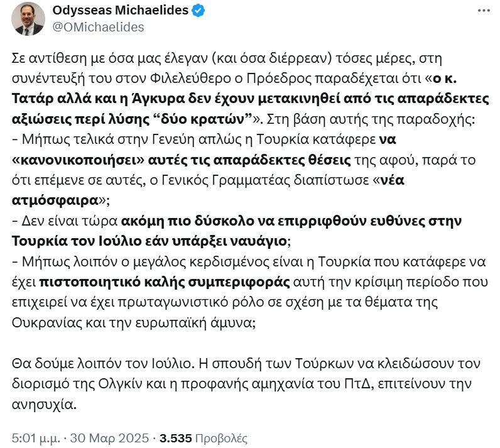Click the bold phrase 'πιστοποιητικό καλής συμπεριφοράς'
The image size is (500, 448).
[165, 282]
